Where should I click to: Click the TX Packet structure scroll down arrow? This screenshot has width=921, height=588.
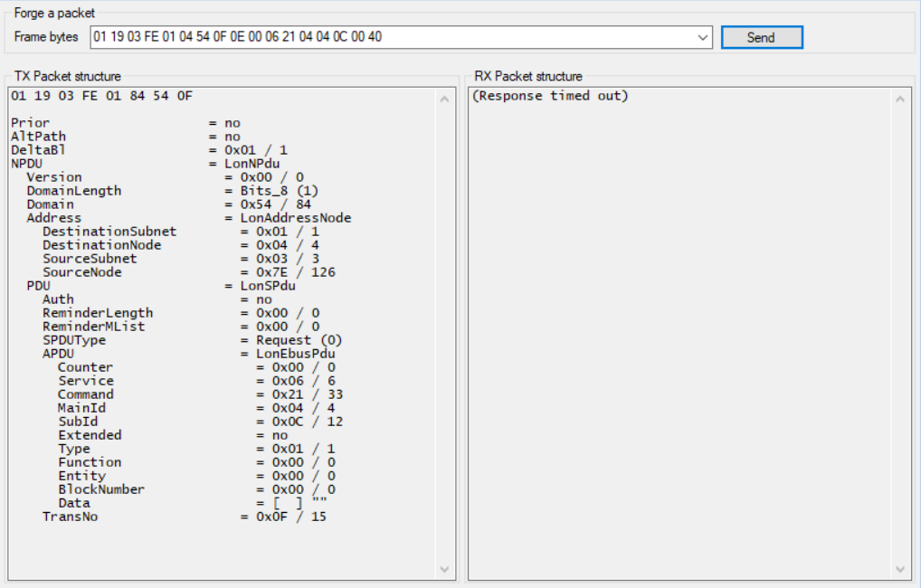tap(444, 569)
